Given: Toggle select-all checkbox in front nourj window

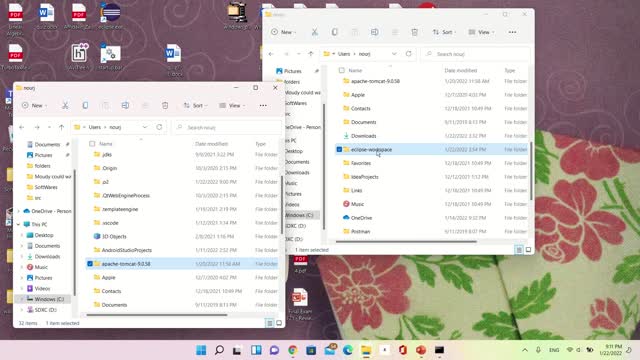Looking at the screenshot, I should pyautogui.click(x=92, y=144).
